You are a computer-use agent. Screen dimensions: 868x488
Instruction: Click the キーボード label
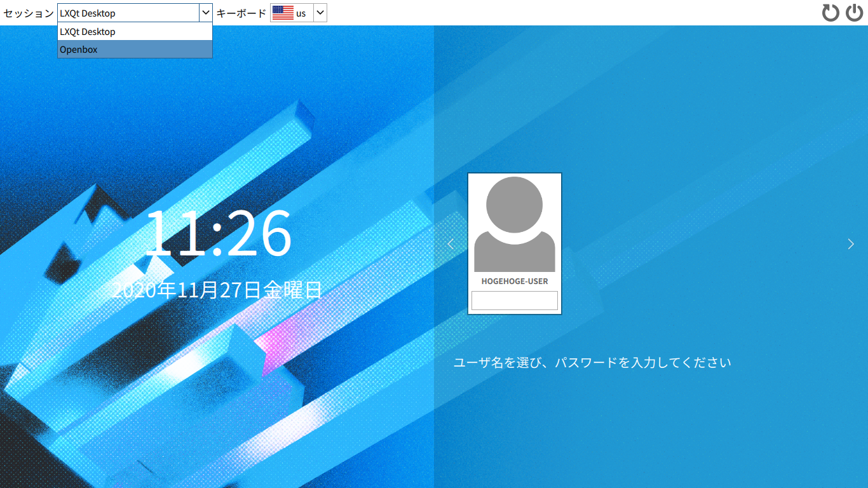pyautogui.click(x=241, y=13)
